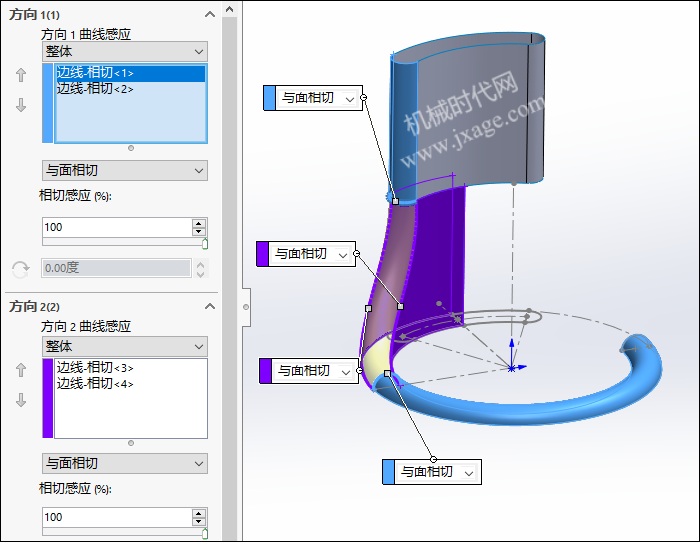This screenshot has height=542, width=700.
Task: Open 方向 1 曲线感应 整体 dropdown
Action: click(125, 52)
